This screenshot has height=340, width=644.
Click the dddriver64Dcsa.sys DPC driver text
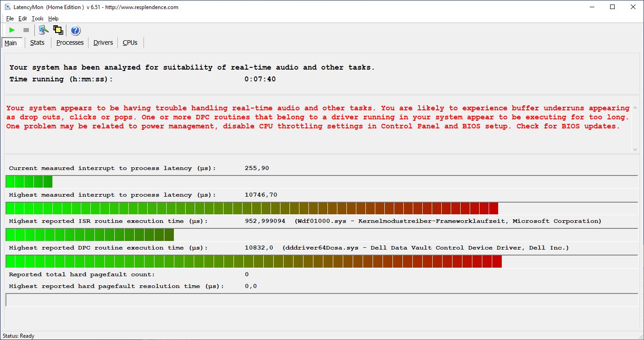click(425, 248)
